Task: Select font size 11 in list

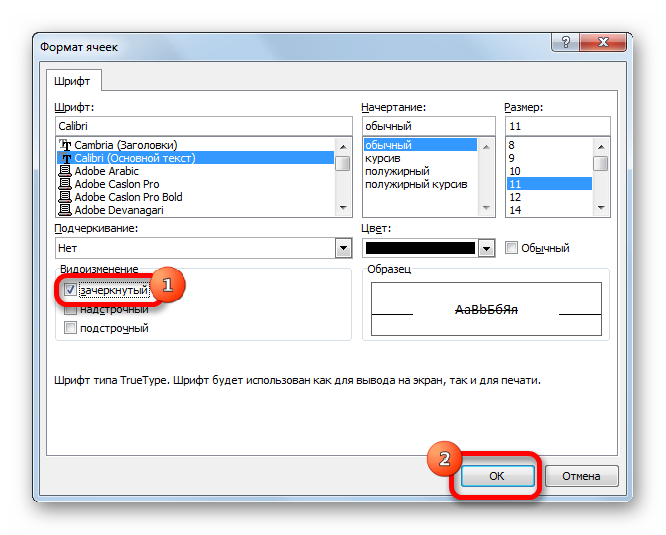Action: [549, 184]
